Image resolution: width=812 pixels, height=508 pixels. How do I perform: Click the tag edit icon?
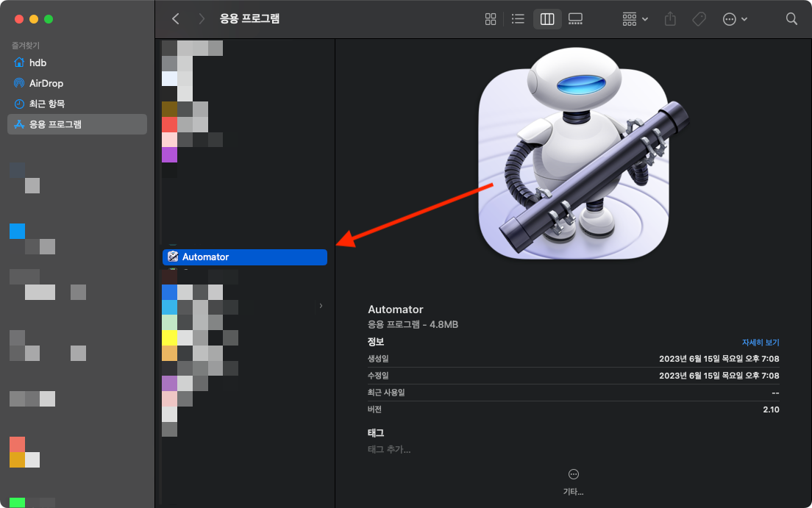tap(699, 19)
